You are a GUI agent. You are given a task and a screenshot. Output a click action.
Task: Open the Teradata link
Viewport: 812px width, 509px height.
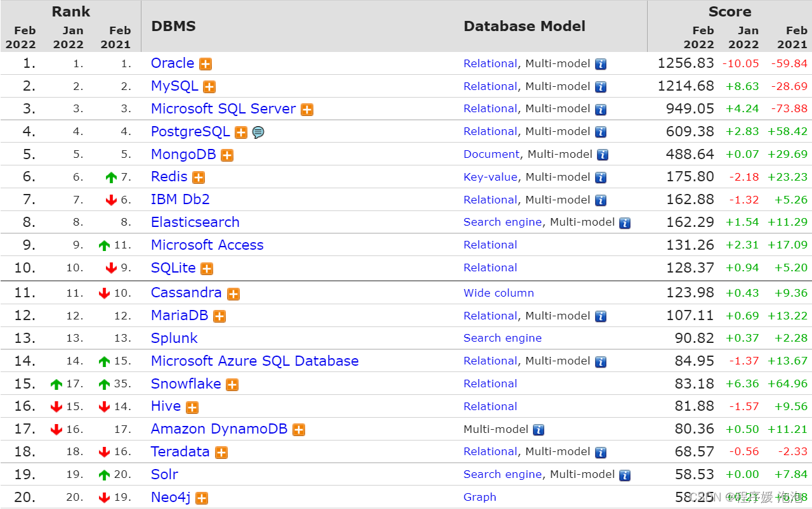click(x=180, y=452)
